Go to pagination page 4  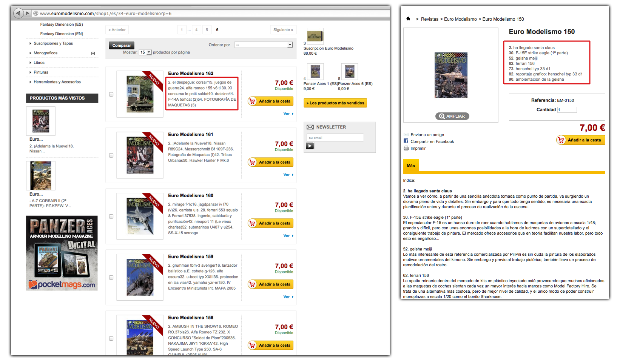tap(196, 30)
